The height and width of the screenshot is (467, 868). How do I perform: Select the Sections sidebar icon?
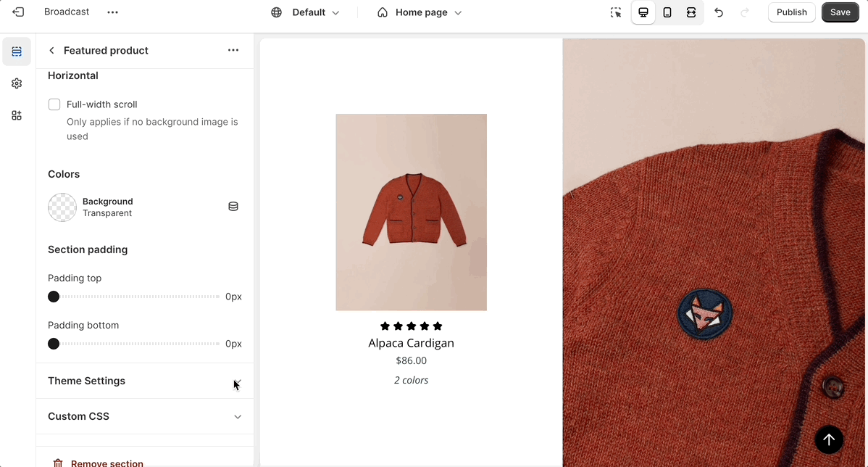17,51
